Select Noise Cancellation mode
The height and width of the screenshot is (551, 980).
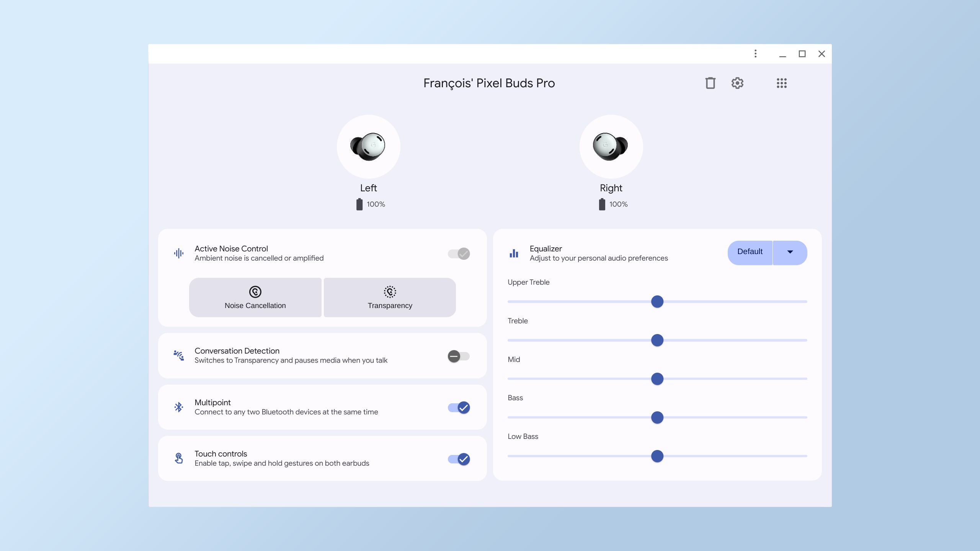[x=255, y=297]
